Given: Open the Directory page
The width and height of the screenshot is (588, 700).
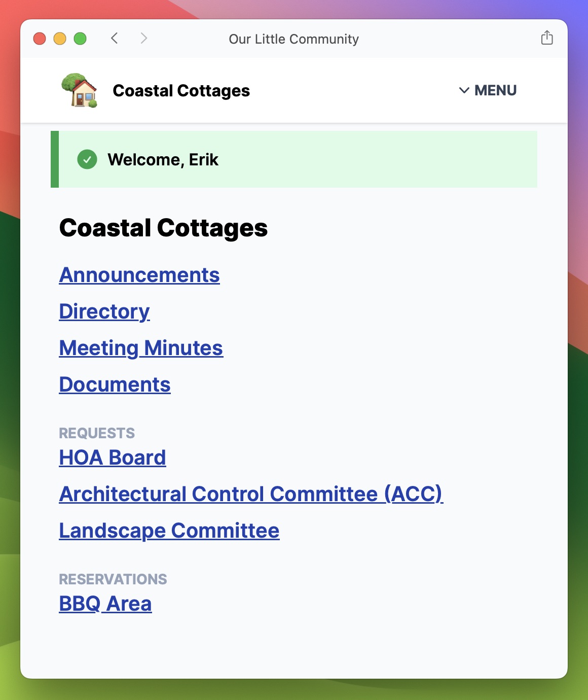Looking at the screenshot, I should (x=104, y=311).
